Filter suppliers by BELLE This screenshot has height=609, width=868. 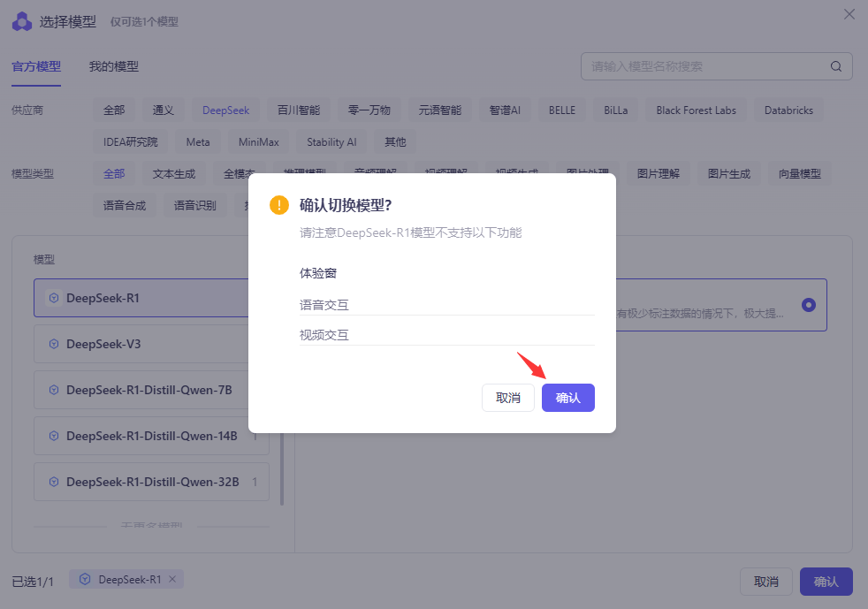pos(562,110)
